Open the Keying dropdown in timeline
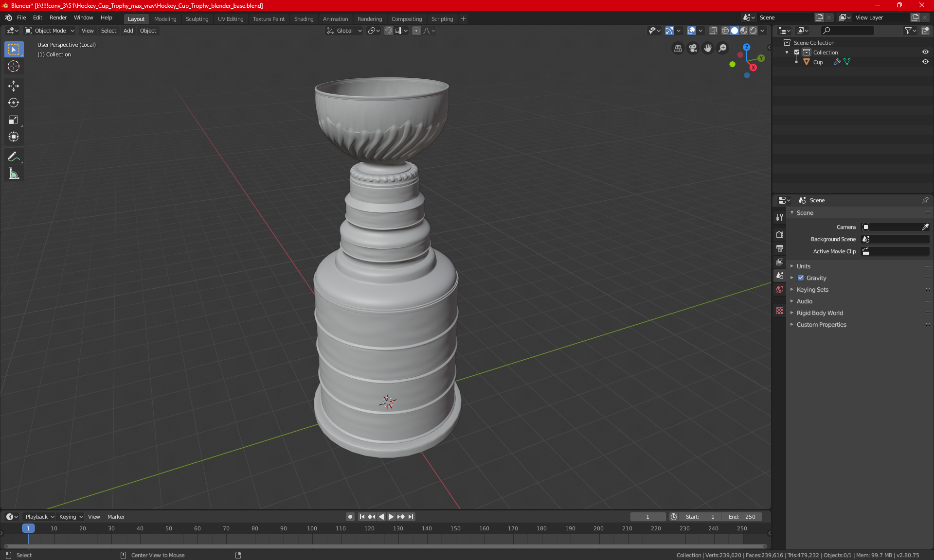Screen dimensions: 934x560 71,517
